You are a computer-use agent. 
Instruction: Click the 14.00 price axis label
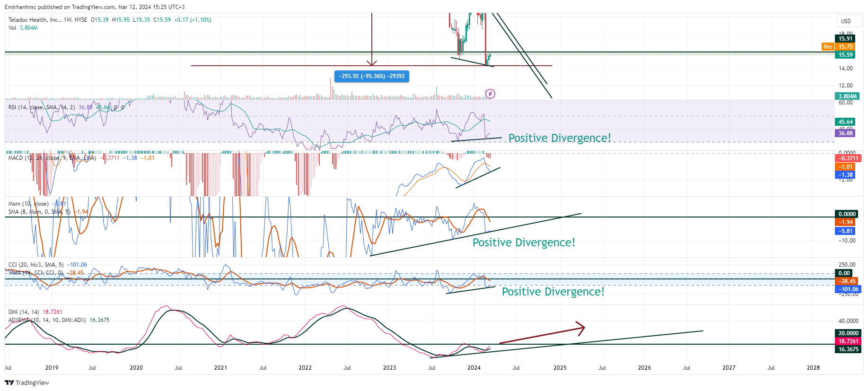coord(846,69)
